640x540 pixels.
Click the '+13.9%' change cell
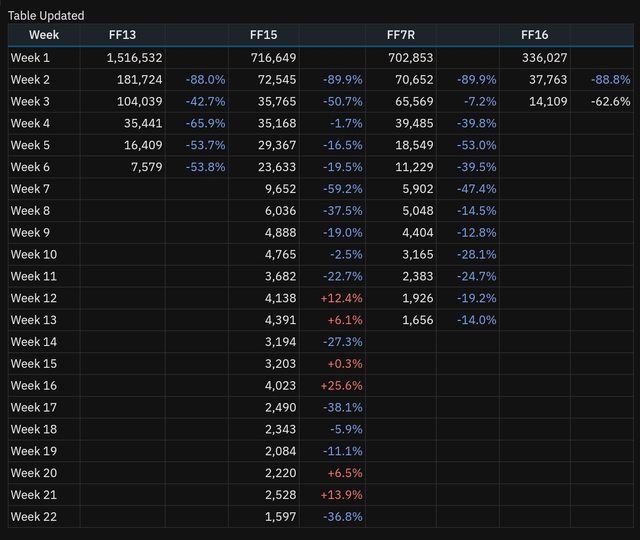tap(341, 495)
